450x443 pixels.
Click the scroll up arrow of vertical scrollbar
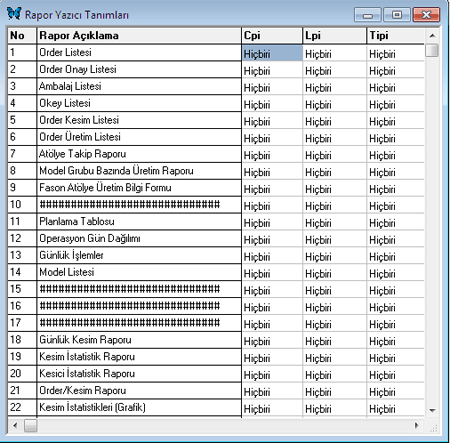tap(432, 36)
